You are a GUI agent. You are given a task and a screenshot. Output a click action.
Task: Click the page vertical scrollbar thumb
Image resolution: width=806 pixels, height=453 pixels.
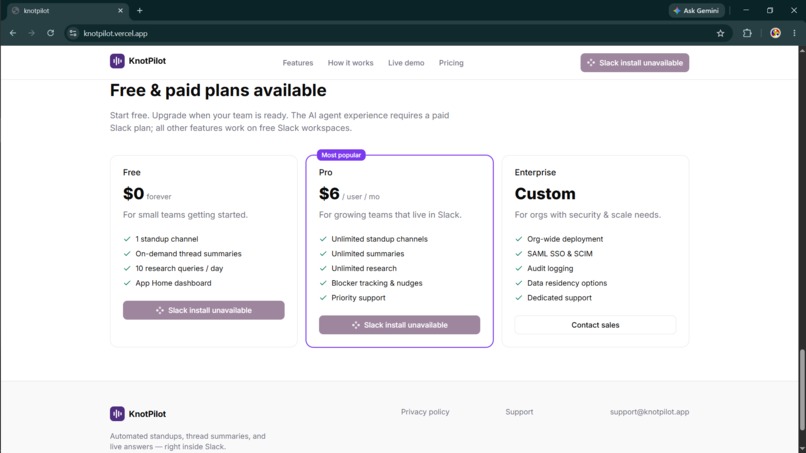(x=802, y=389)
